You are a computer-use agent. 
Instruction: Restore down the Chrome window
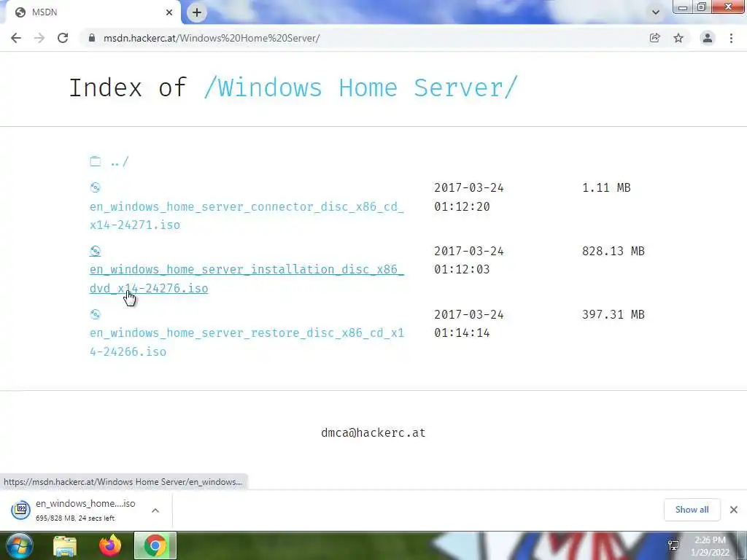point(702,7)
